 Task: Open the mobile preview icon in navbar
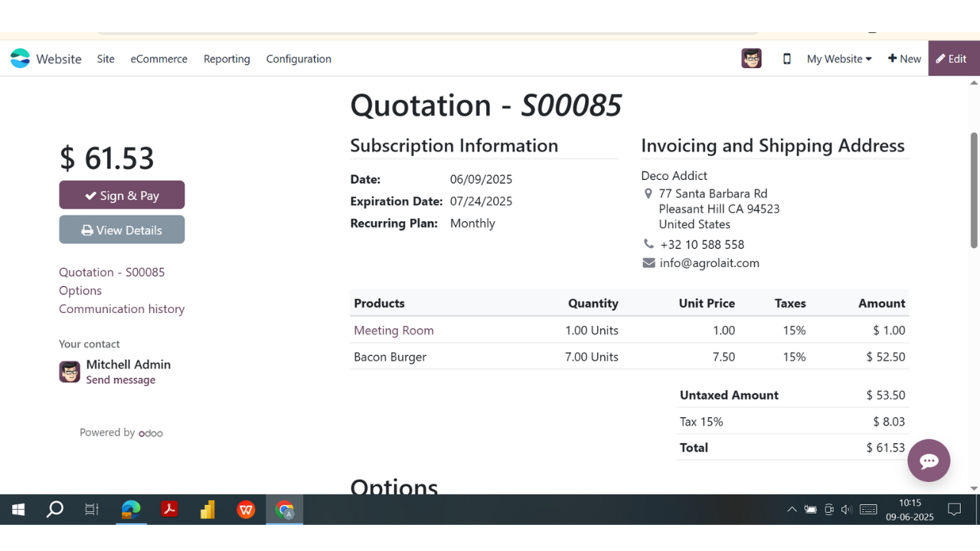(786, 58)
